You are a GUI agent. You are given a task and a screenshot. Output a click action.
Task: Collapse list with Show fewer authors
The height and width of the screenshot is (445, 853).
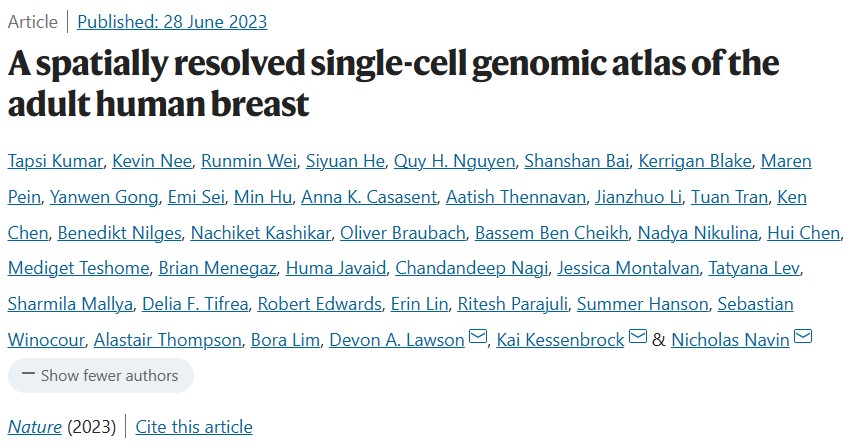coord(101,375)
